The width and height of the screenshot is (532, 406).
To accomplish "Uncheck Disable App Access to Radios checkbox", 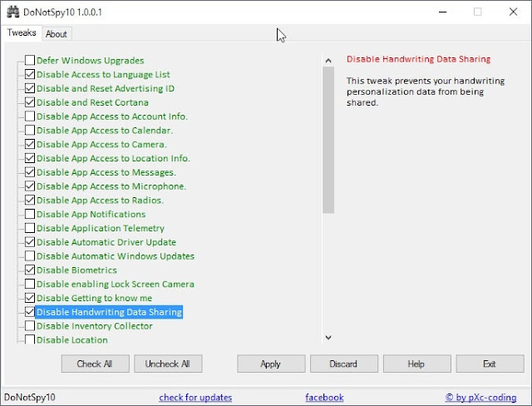I will (30, 200).
